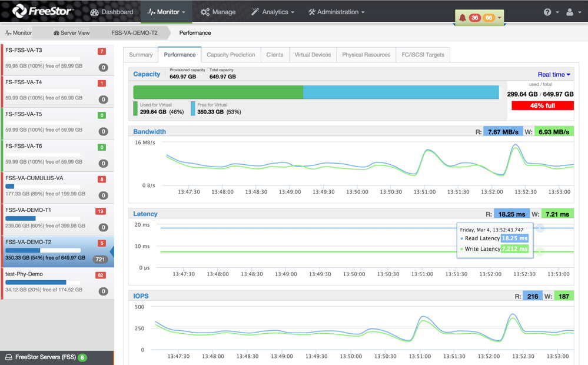Click the Latency write value 7.21 ms

pos(557,214)
